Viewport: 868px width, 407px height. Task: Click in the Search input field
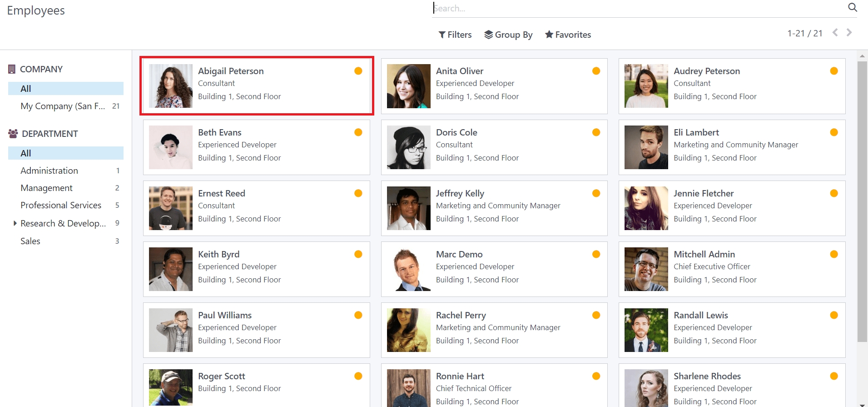(636, 8)
